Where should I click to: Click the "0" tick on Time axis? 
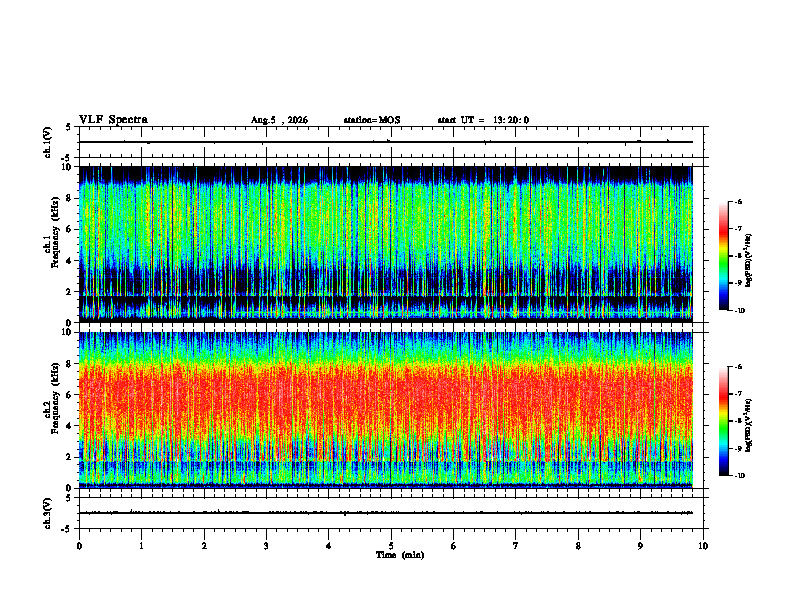pos(79,546)
